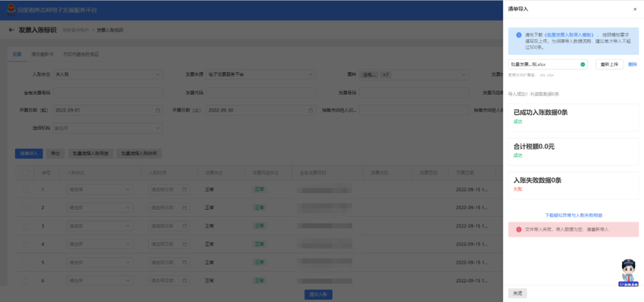
Task: Click the tax bureau emblem logo
Action: pyautogui.click(x=10, y=10)
